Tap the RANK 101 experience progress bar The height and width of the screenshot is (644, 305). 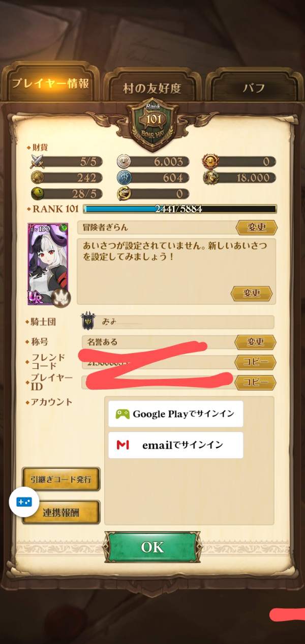180,209
